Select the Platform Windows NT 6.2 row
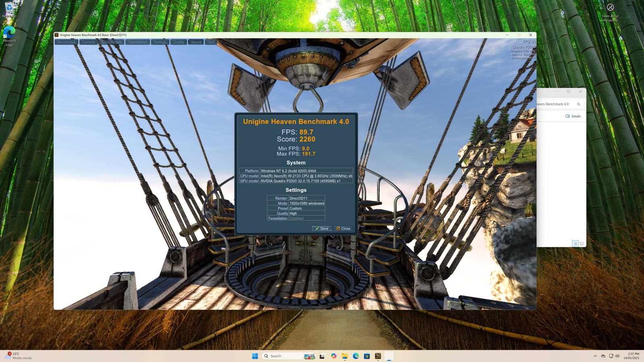The image size is (644, 362). click(x=296, y=171)
